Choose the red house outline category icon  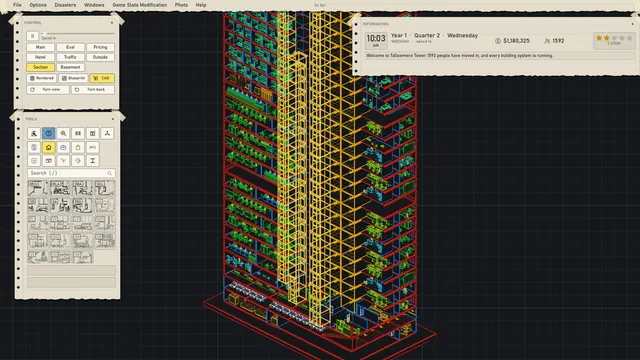click(x=78, y=147)
